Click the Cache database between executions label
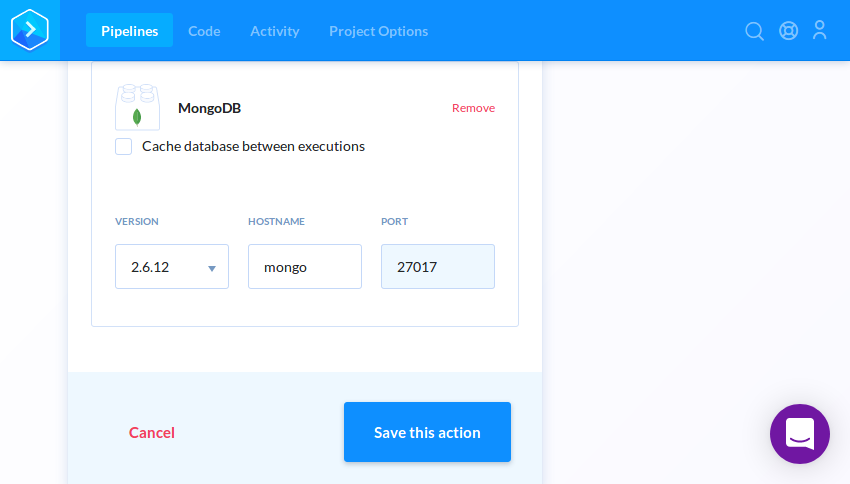Image resolution: width=850 pixels, height=484 pixels. [x=253, y=146]
